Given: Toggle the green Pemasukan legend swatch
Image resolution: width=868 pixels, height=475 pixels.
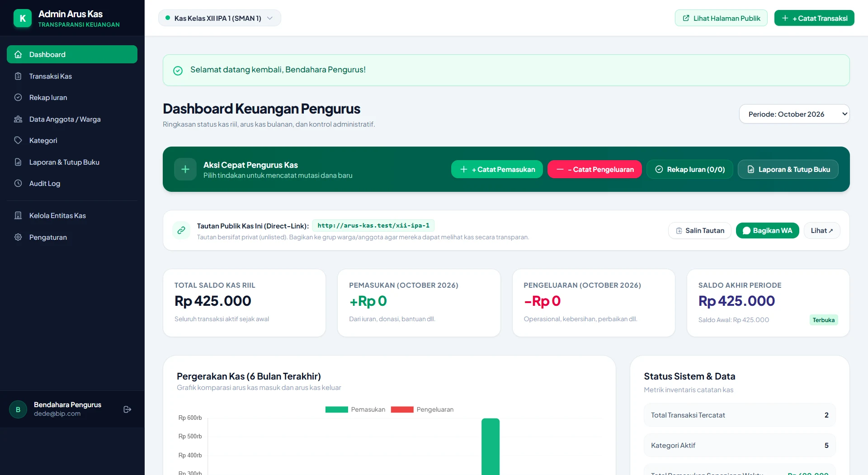Looking at the screenshot, I should click(x=337, y=409).
